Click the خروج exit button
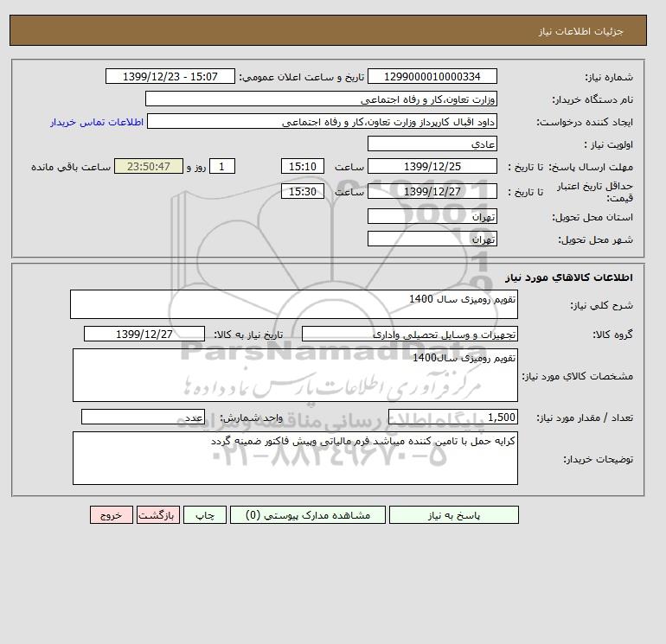Viewport: 666px width, 644px height. click(112, 515)
